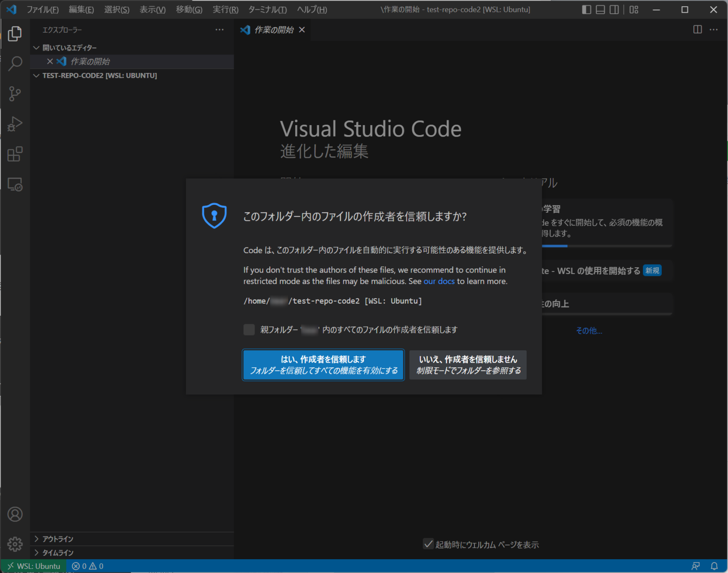The image size is (728, 573).
Task: Toggle show welcome page on startup checkbox
Action: tap(428, 544)
